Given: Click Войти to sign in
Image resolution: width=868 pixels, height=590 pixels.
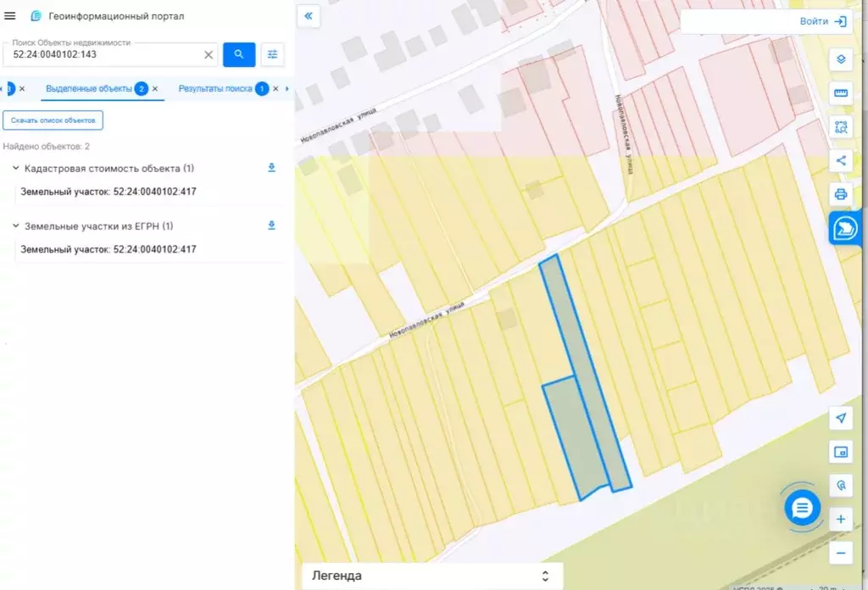Looking at the screenshot, I should click(x=814, y=21).
